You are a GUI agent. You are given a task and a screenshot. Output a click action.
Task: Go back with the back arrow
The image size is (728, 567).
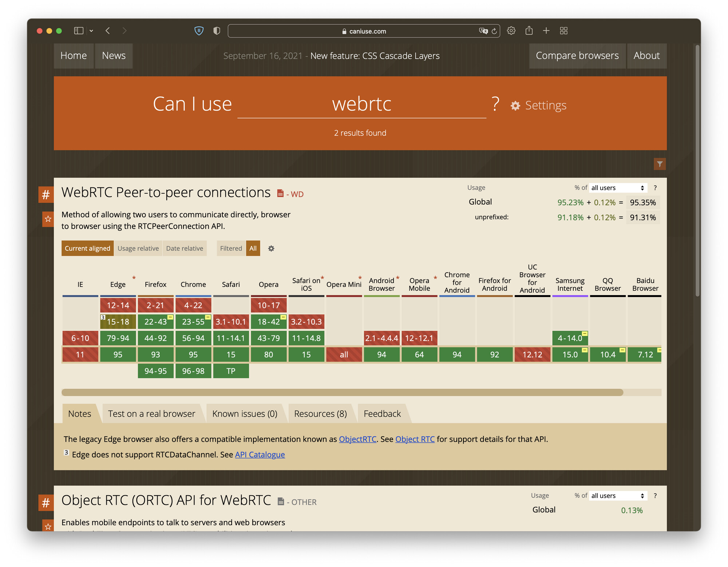point(108,31)
